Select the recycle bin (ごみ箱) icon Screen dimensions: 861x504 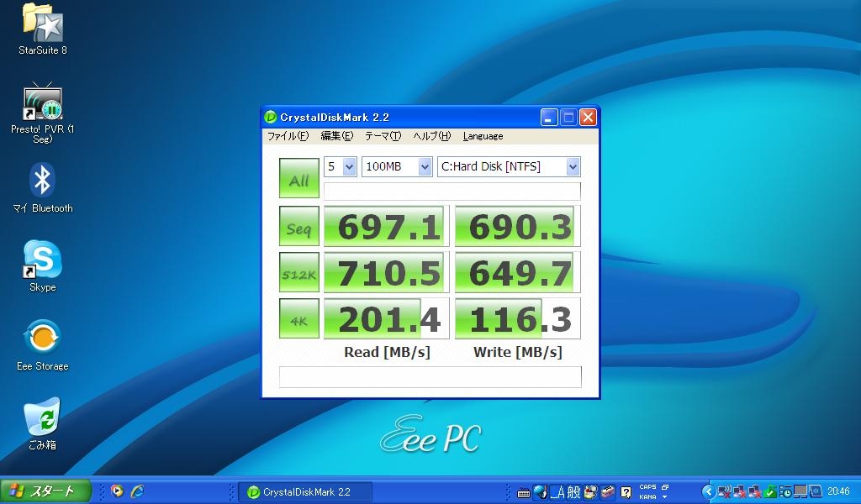(x=42, y=423)
